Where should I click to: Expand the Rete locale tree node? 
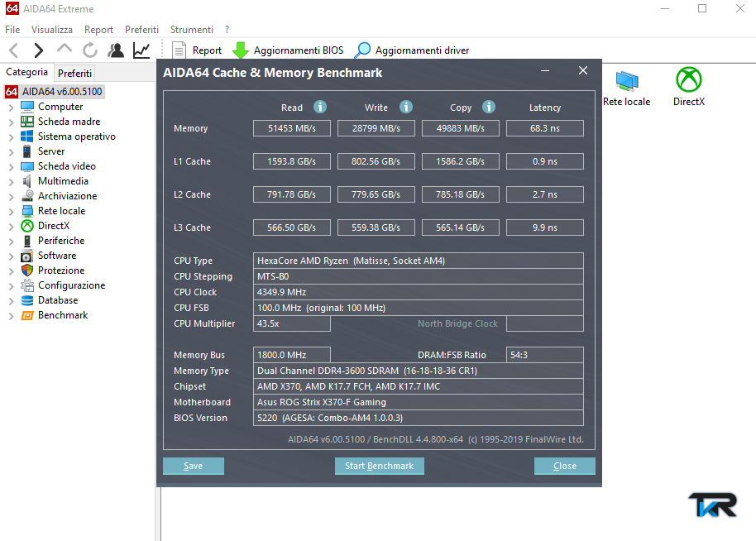coord(11,212)
